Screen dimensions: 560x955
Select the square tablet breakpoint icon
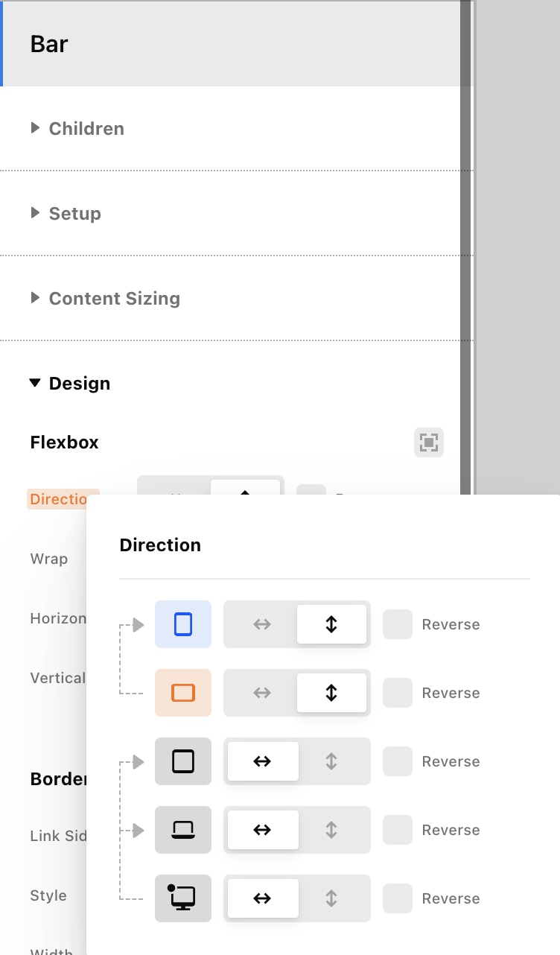pos(183,761)
